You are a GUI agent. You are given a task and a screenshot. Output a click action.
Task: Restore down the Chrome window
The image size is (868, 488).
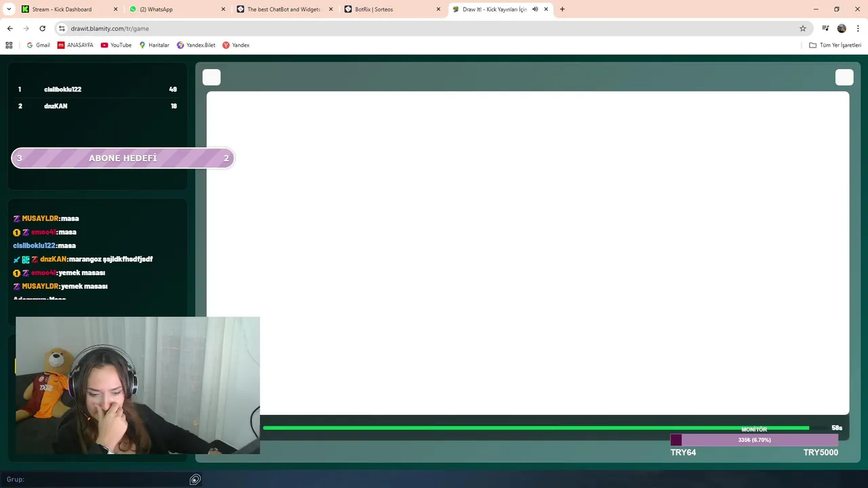pos(837,9)
